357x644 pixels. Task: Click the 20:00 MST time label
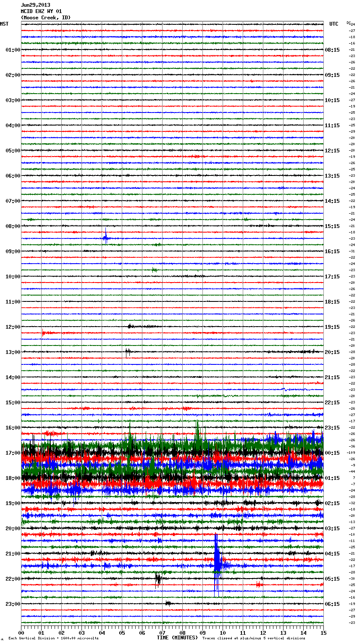[13, 529]
